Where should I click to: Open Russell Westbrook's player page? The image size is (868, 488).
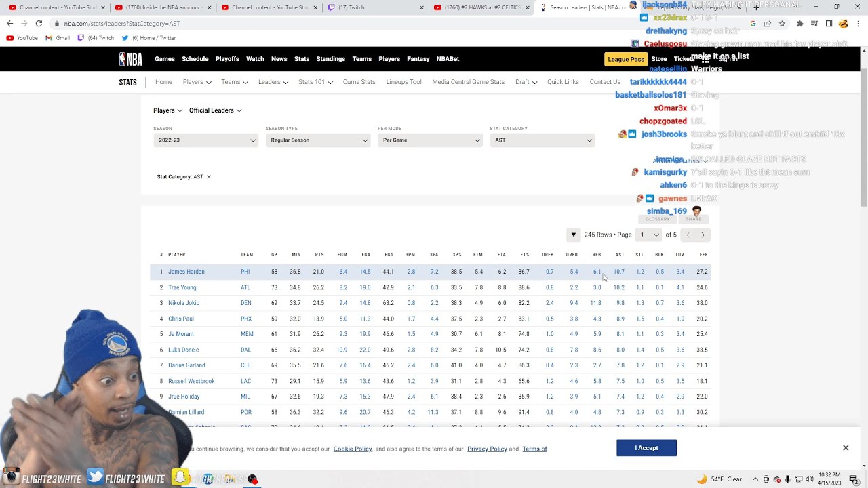[191, 381]
